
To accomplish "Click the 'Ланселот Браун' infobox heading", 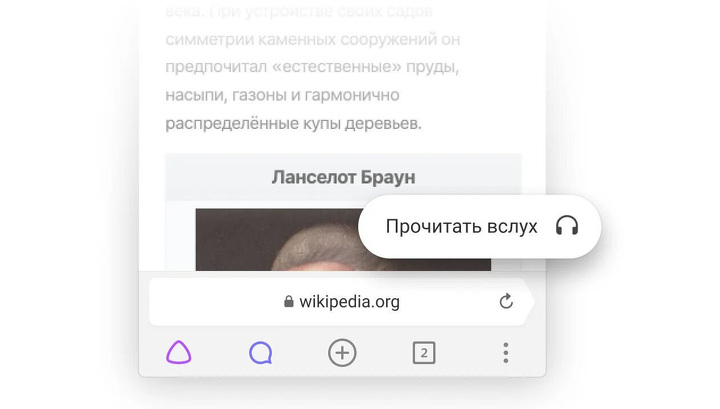I will tap(343, 177).
